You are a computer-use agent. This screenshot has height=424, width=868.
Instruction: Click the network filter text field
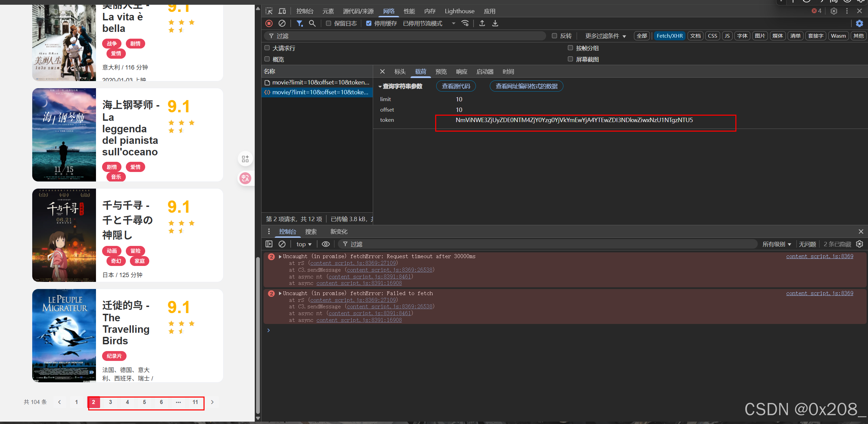tap(404, 36)
